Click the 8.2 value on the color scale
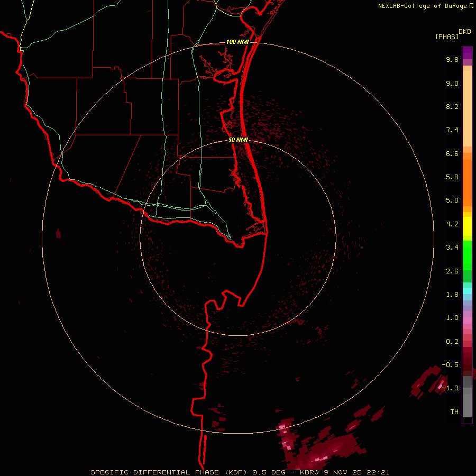 pyautogui.click(x=452, y=106)
